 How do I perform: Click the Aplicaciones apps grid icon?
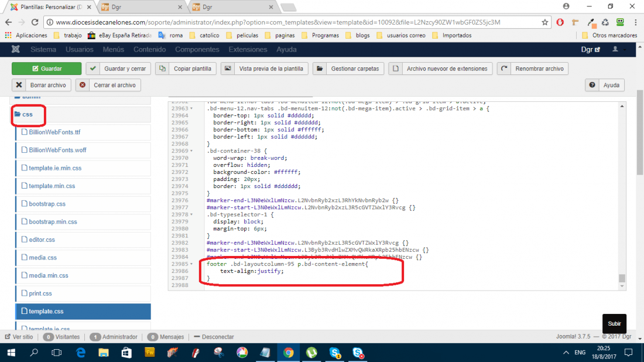click(8, 35)
